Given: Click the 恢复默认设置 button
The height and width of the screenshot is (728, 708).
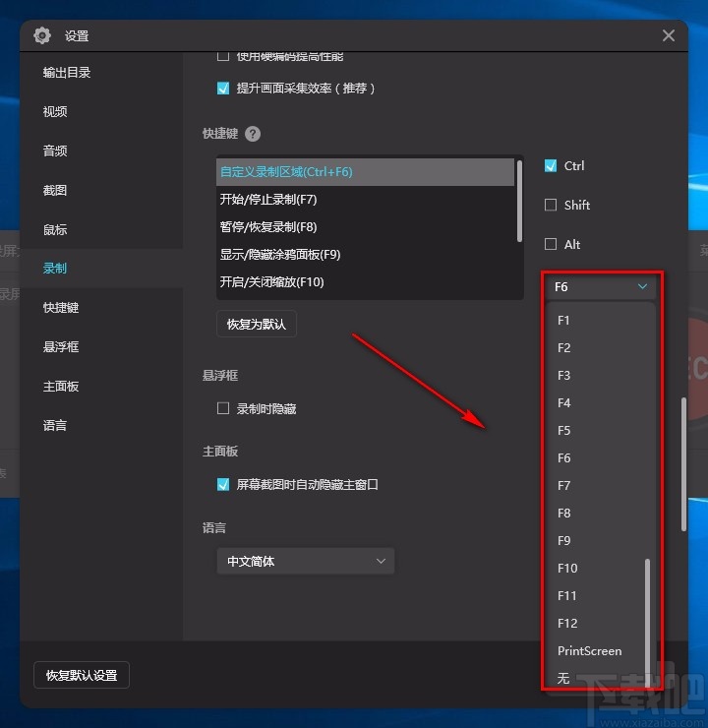Looking at the screenshot, I should pyautogui.click(x=82, y=675).
